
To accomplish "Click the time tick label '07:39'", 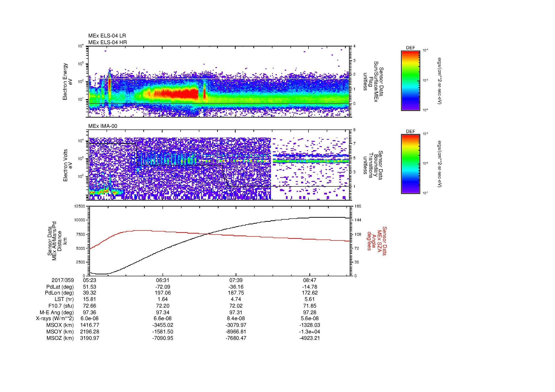I will click(236, 280).
